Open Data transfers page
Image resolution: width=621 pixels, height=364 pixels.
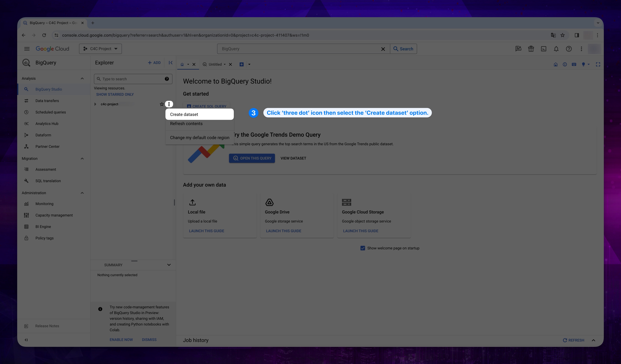[x=54, y=101]
